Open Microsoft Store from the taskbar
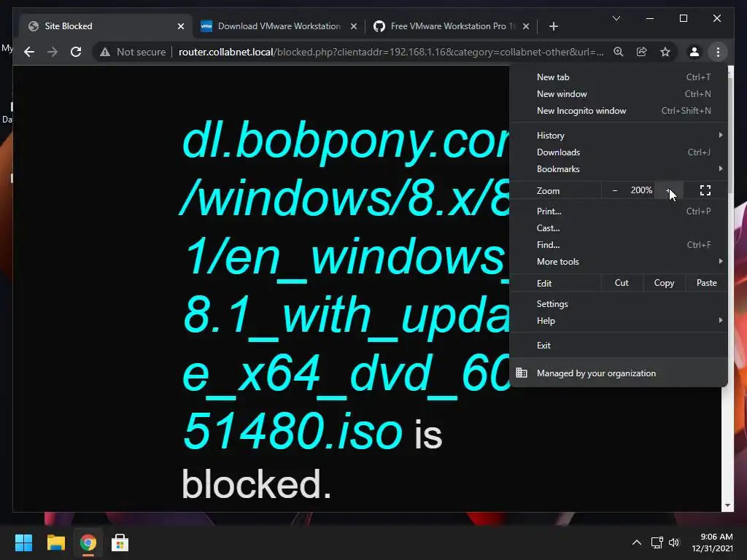The image size is (747, 560). pos(120,542)
